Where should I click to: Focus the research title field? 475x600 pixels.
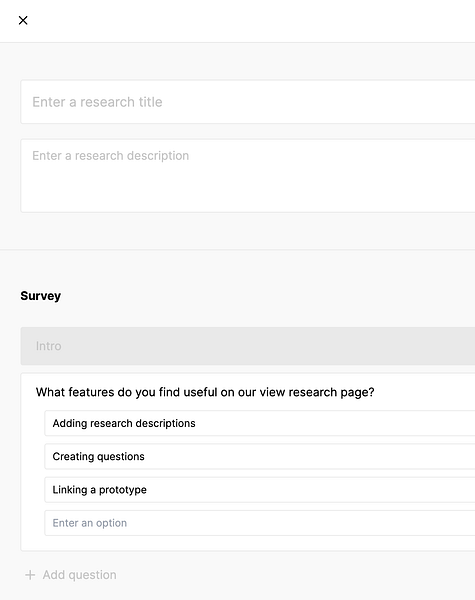point(248,102)
